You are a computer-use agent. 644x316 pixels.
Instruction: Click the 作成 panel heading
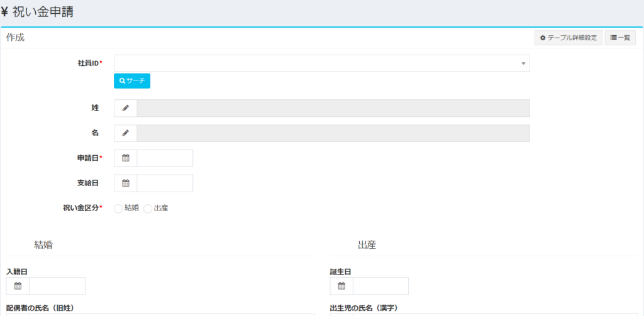click(x=15, y=38)
